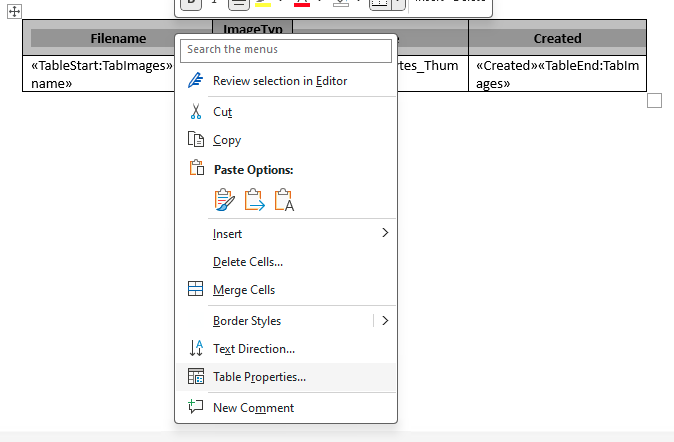This screenshot has height=442, width=674.
Task: Paste with Keep Source Formatting icon
Action: coord(225,200)
